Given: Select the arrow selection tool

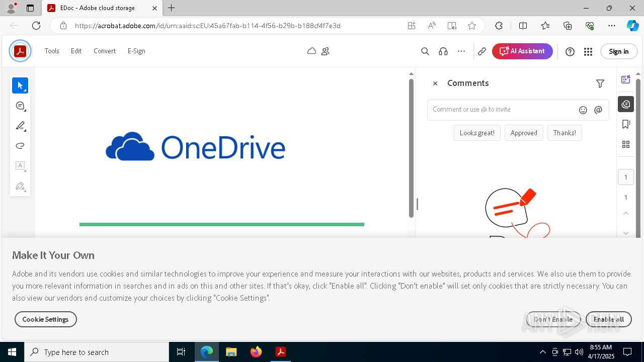Looking at the screenshot, I should point(20,85).
